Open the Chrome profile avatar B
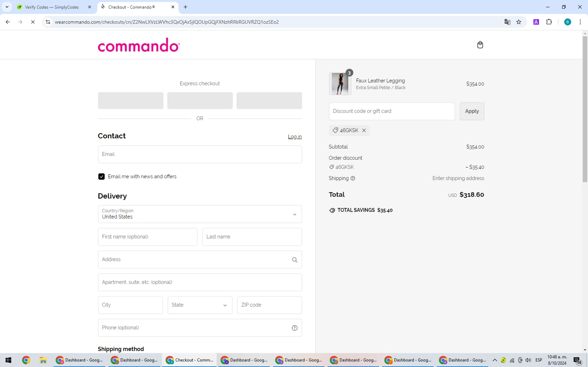This screenshot has height=367, width=588. pos(567,22)
